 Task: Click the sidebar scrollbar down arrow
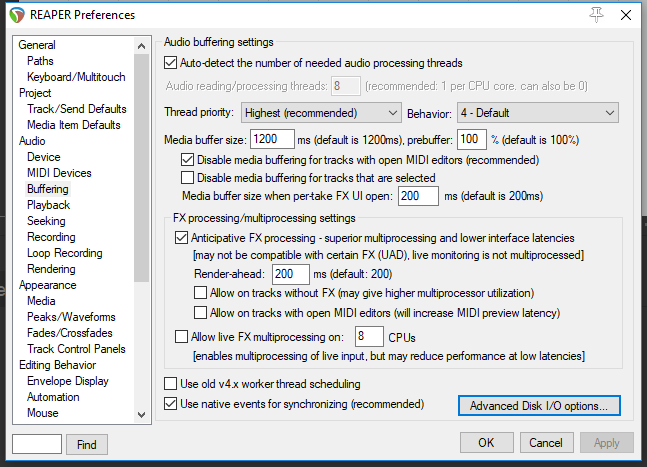(x=142, y=414)
